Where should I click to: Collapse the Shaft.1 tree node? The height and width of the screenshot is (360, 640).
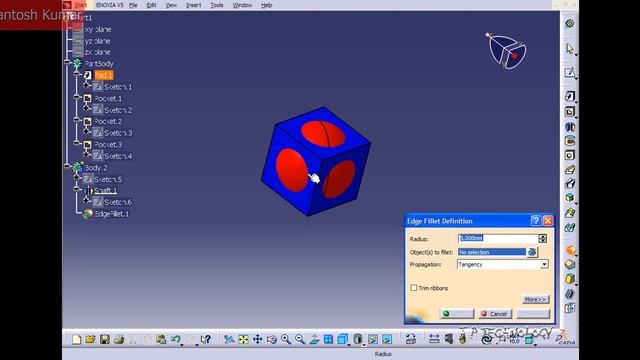pyautogui.click(x=77, y=189)
